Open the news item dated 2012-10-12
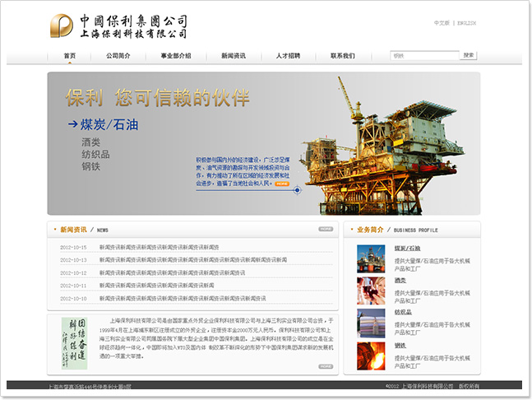 (x=172, y=272)
